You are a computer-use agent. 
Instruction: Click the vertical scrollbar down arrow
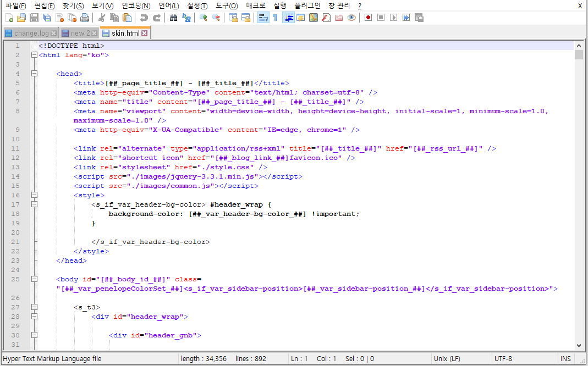tap(579, 346)
